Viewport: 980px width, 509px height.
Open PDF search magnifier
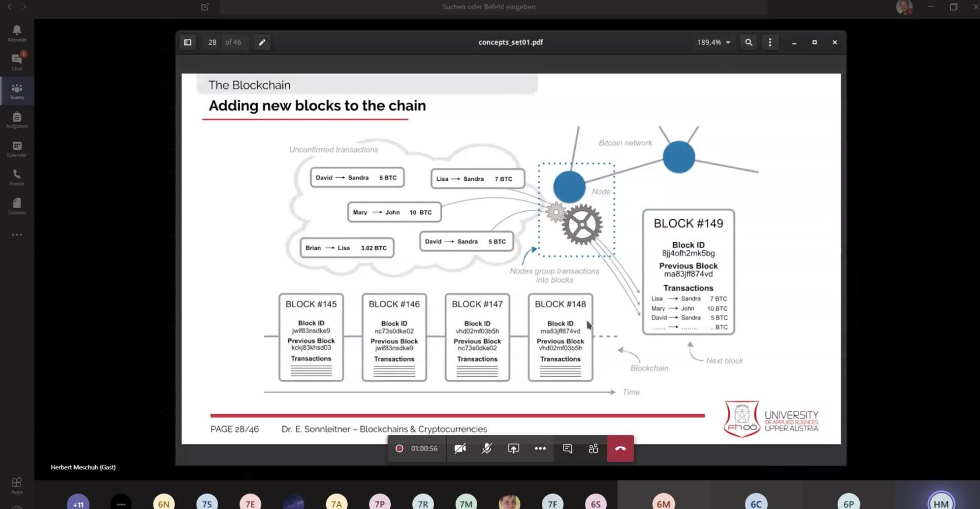pyautogui.click(x=748, y=42)
